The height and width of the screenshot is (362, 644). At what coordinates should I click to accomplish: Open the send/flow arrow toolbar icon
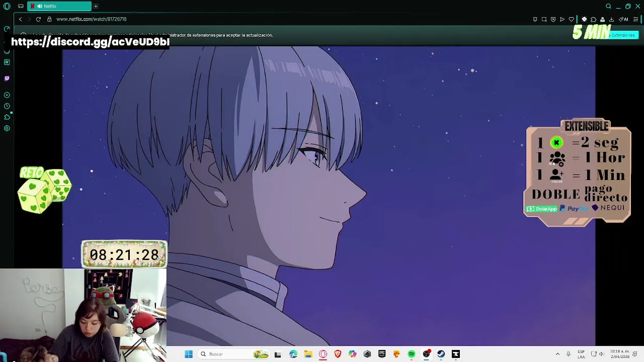coord(562,19)
